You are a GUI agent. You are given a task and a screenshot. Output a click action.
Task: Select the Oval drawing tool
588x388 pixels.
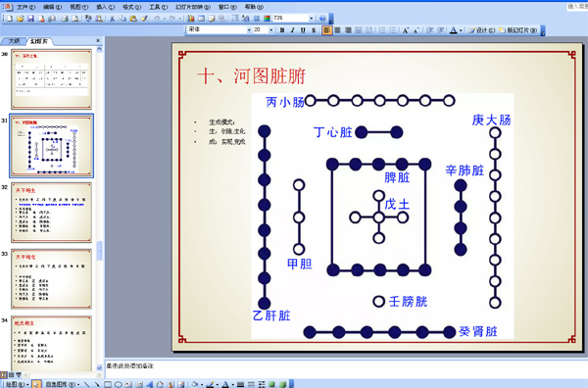click(x=119, y=384)
